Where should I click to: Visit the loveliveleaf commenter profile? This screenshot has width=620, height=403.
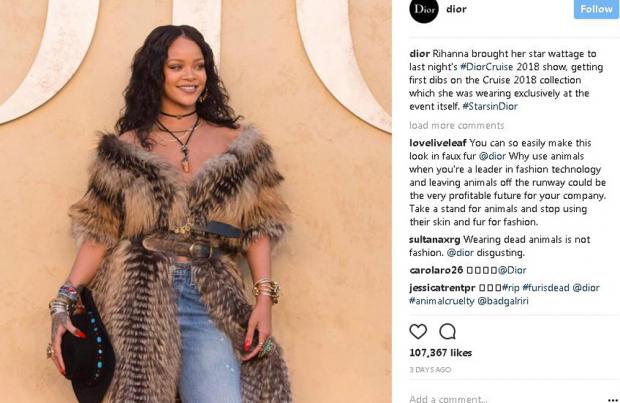click(438, 143)
